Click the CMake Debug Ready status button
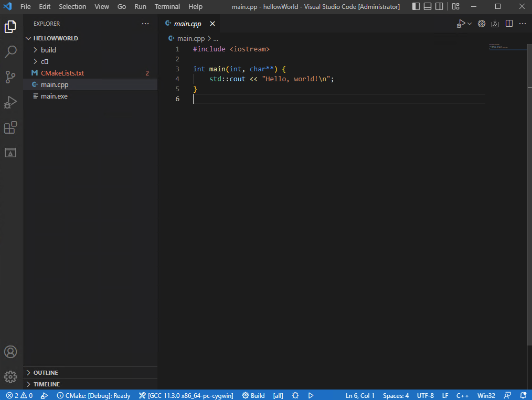Viewport: 532px width, 400px height. click(x=93, y=395)
